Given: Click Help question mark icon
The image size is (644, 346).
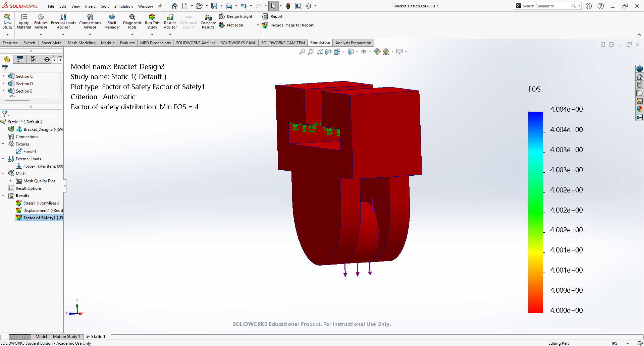Looking at the screenshot, I should click(601, 6).
